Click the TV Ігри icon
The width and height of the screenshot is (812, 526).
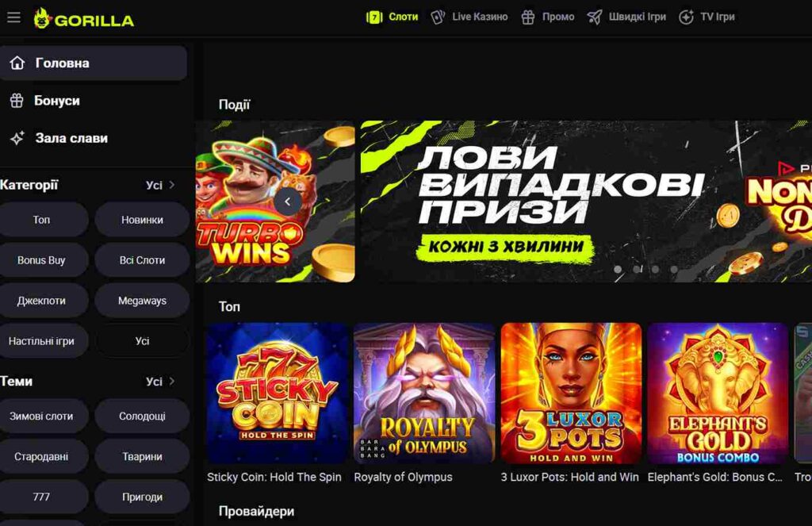point(686,17)
